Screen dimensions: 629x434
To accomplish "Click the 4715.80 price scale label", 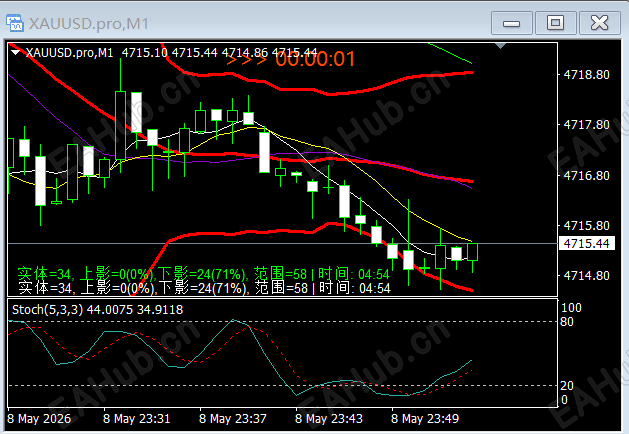I will (586, 225).
